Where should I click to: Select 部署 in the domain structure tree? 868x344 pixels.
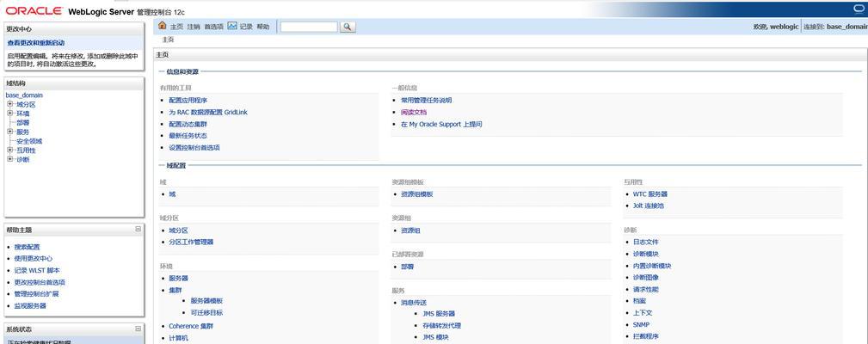pos(23,123)
